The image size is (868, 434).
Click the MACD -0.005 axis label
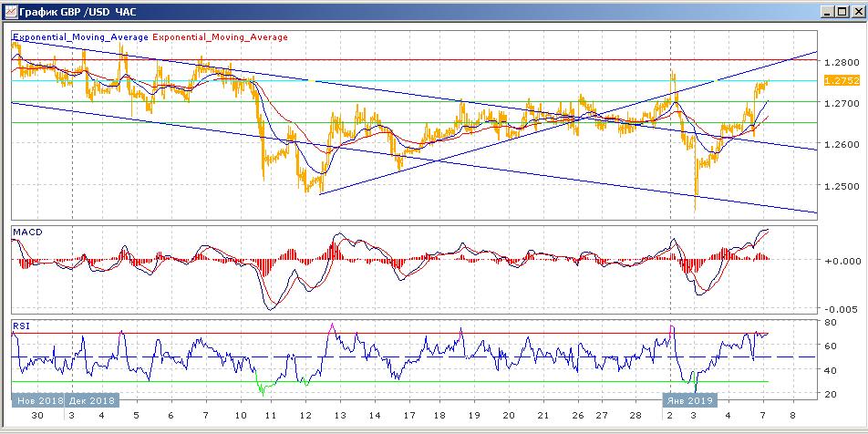[x=838, y=309]
